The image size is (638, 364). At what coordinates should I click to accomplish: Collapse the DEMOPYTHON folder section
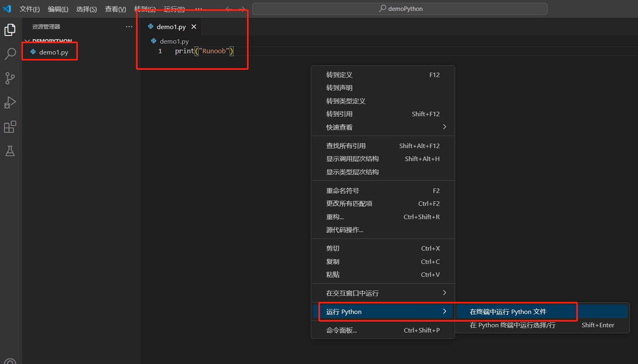[48, 41]
